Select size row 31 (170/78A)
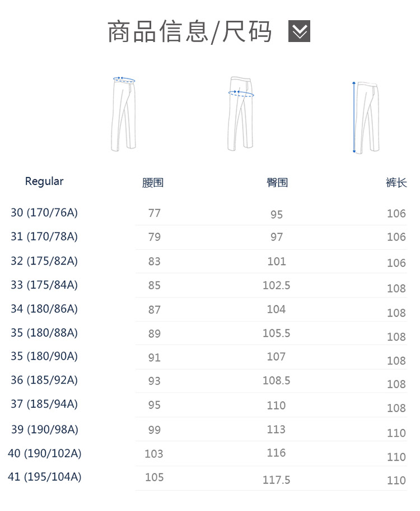420x511 pixels. (44, 237)
